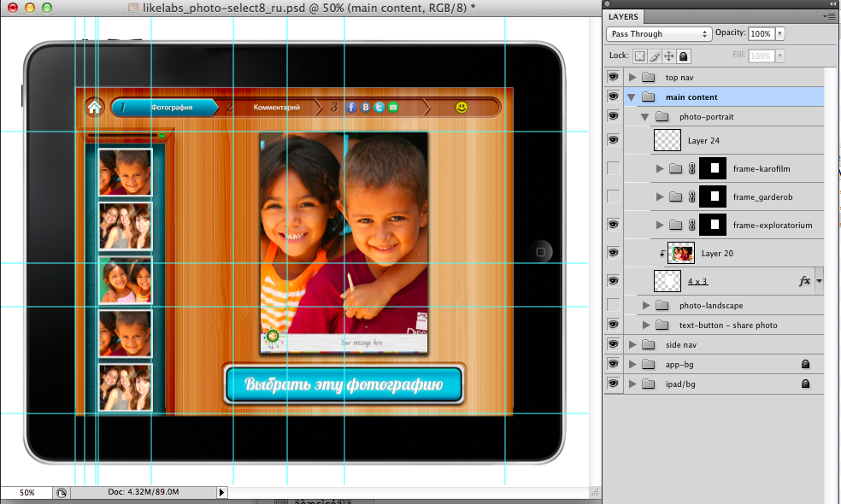Show the frame-karofilm layer group
The height and width of the screenshot is (504, 841).
point(613,169)
